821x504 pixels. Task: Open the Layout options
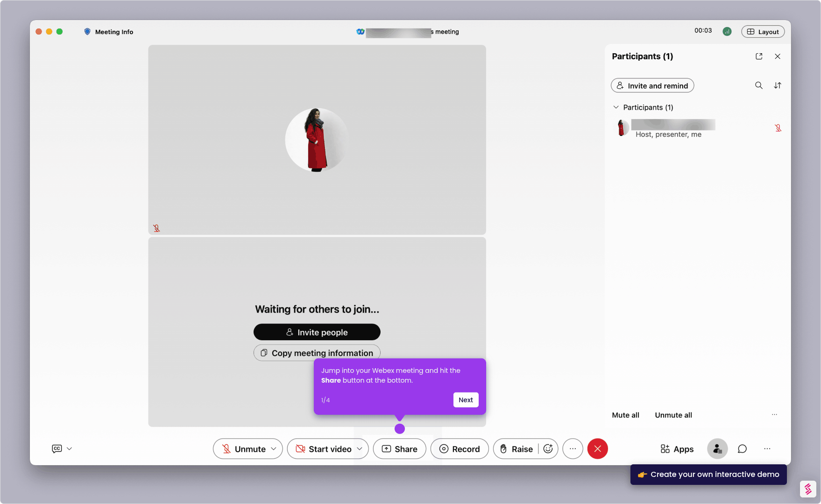coord(763,31)
